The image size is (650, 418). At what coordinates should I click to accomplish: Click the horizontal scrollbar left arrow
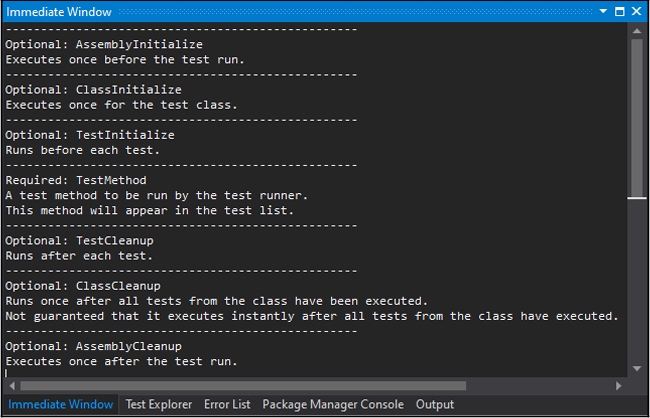point(11,385)
